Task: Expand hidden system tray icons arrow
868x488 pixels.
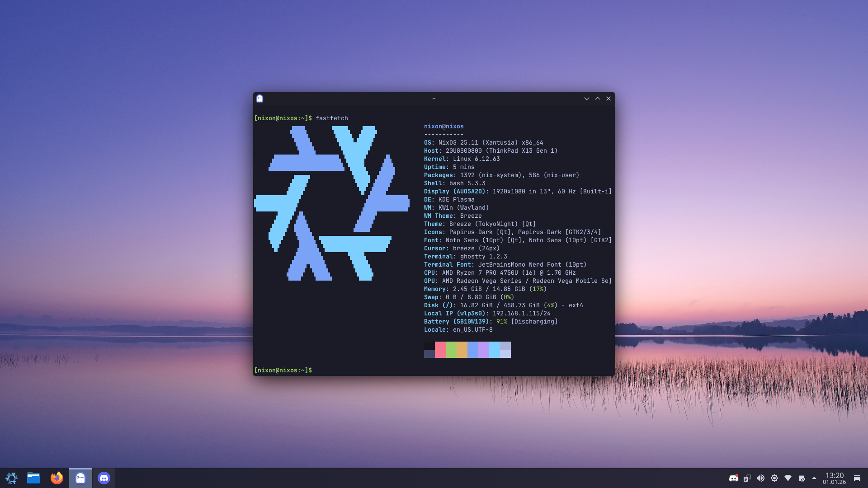Action: [814, 478]
